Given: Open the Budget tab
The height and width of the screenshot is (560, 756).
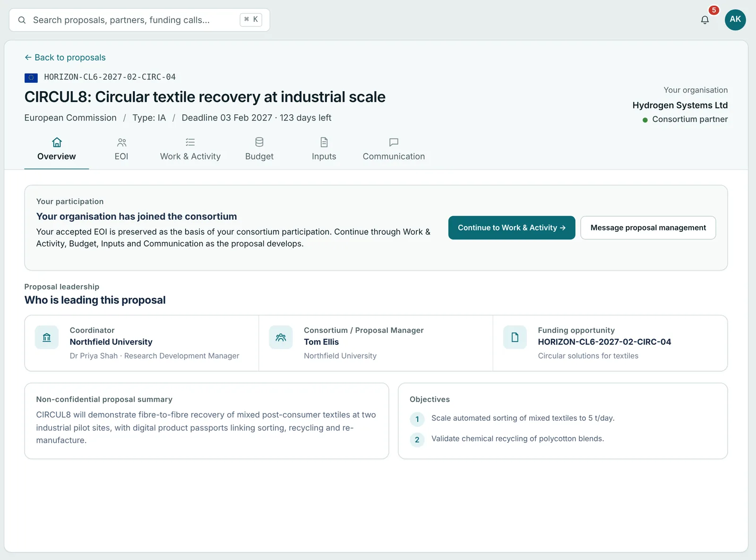Looking at the screenshot, I should point(259,149).
